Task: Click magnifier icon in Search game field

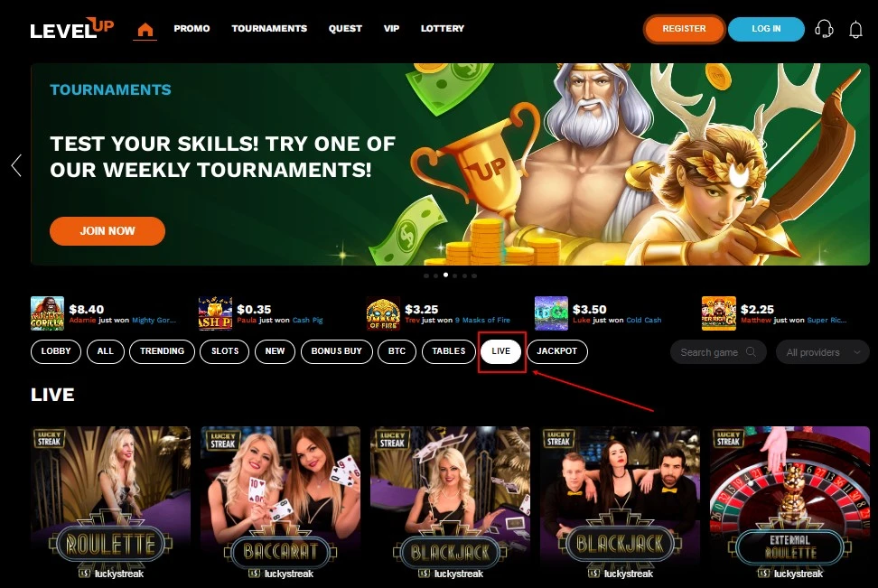Action: [x=751, y=351]
